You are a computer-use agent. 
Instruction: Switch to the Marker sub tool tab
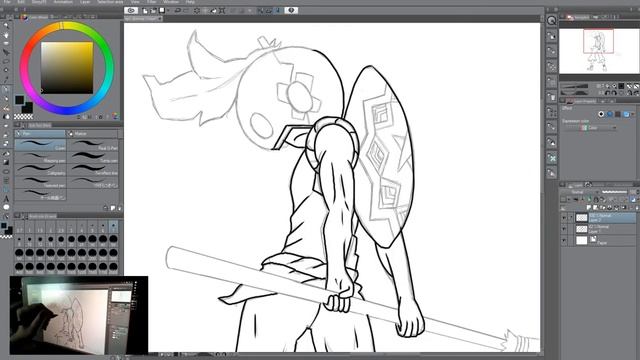click(x=93, y=133)
